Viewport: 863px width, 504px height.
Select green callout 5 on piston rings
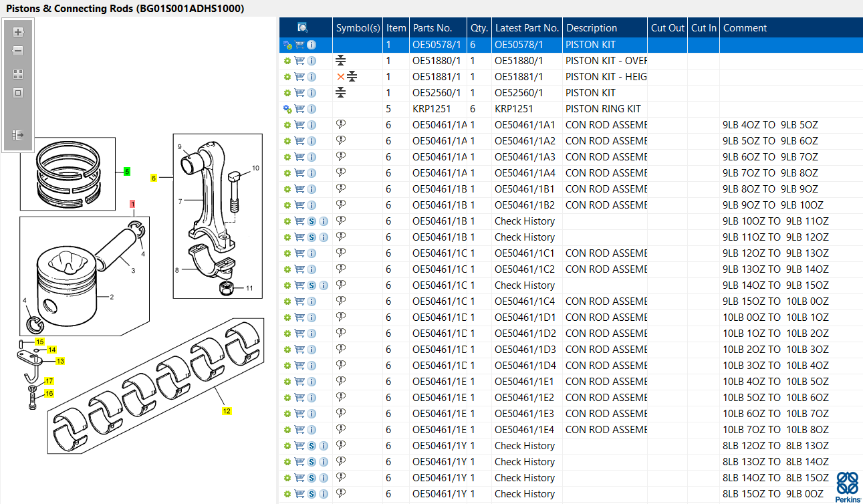[127, 172]
